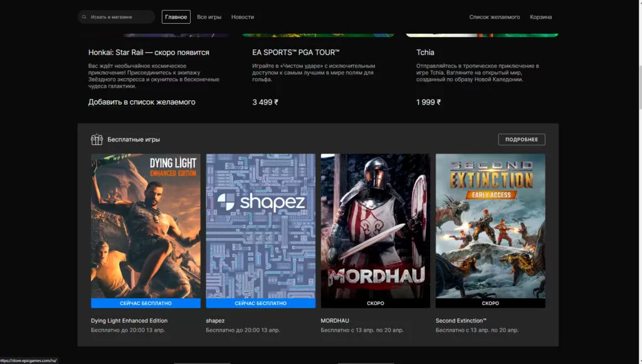Click the gift icon beside Бесплатные игры
642x364 pixels.
click(97, 140)
